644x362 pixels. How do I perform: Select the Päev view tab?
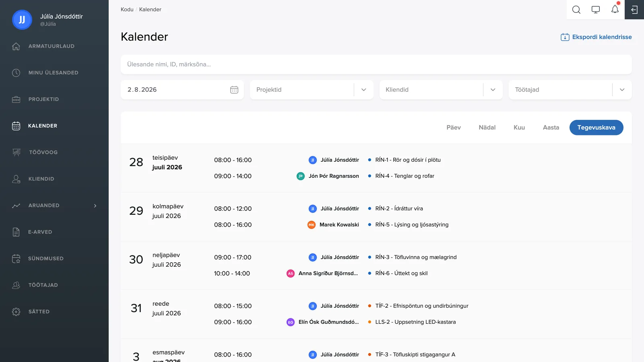[x=454, y=128]
